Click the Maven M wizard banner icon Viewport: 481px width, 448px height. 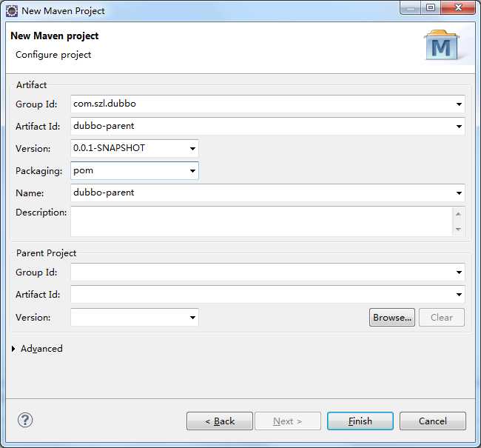pos(442,45)
